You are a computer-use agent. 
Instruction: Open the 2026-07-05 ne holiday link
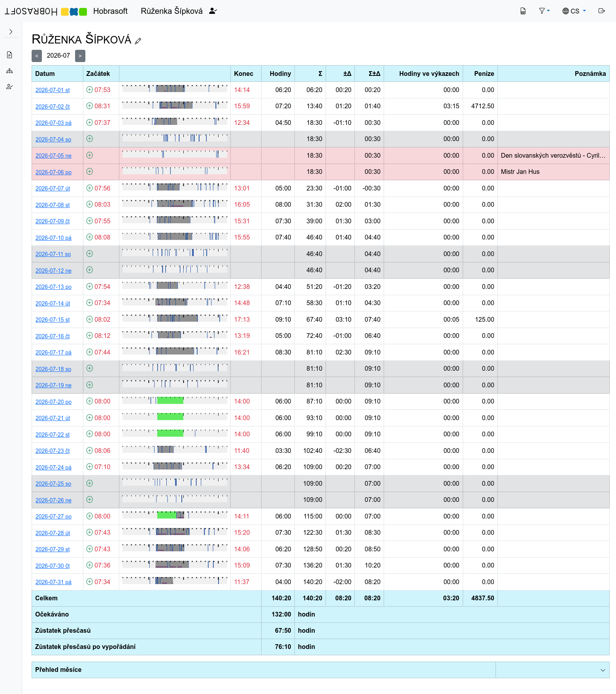click(x=53, y=156)
